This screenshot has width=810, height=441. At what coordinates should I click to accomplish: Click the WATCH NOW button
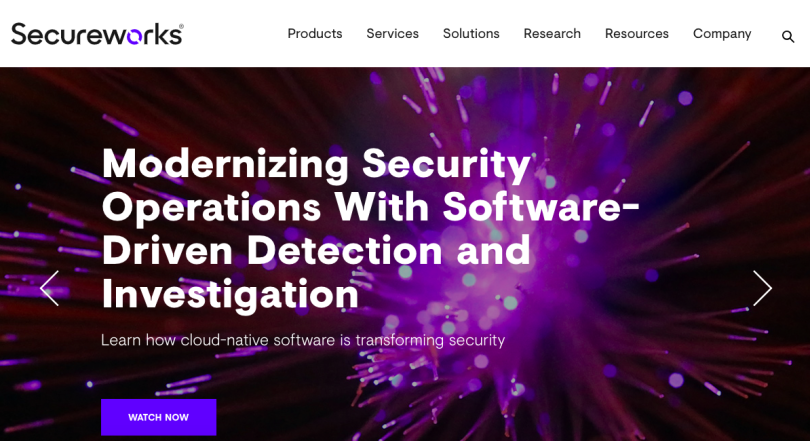pos(159,417)
